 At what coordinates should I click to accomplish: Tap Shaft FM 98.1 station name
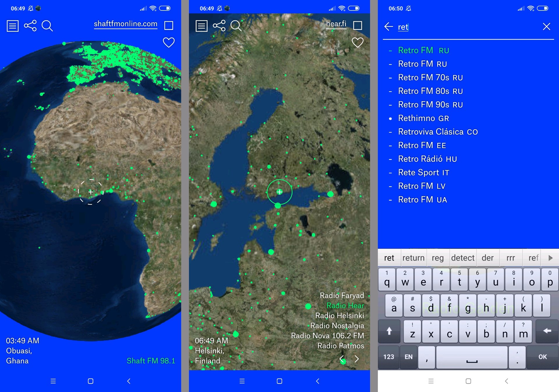coord(151,361)
